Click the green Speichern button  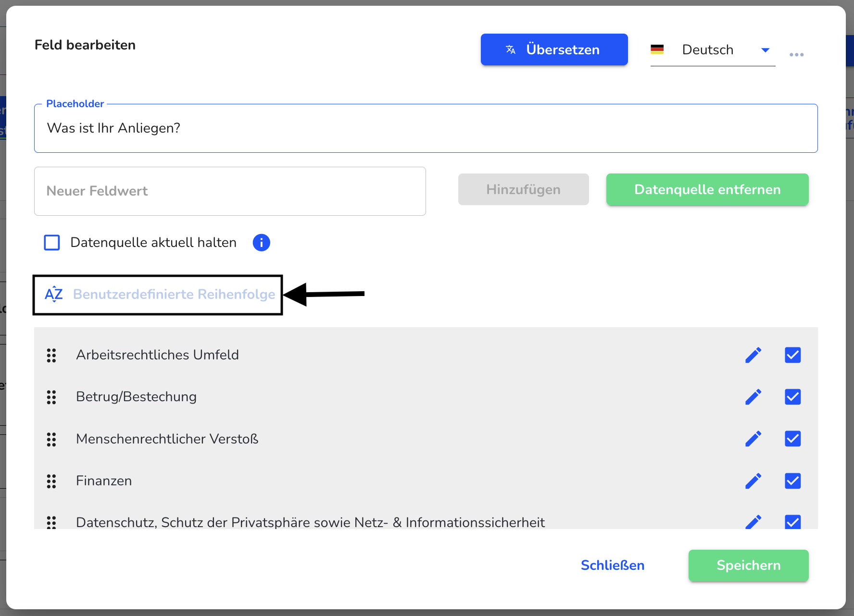(748, 566)
